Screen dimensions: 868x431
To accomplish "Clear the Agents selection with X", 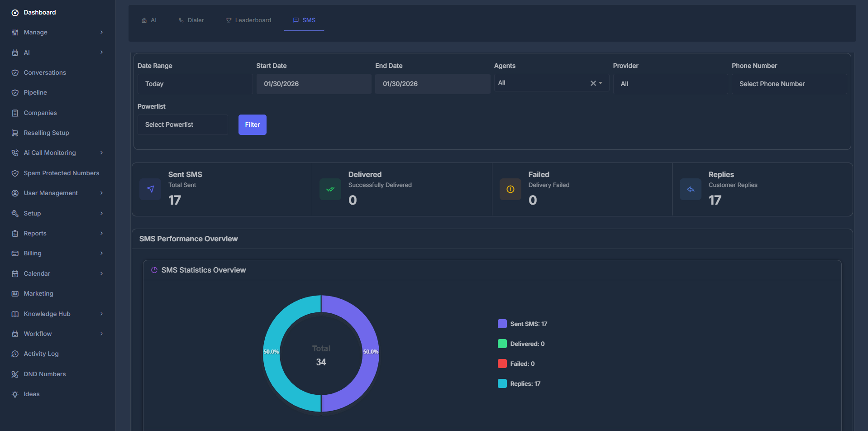I will (x=593, y=83).
